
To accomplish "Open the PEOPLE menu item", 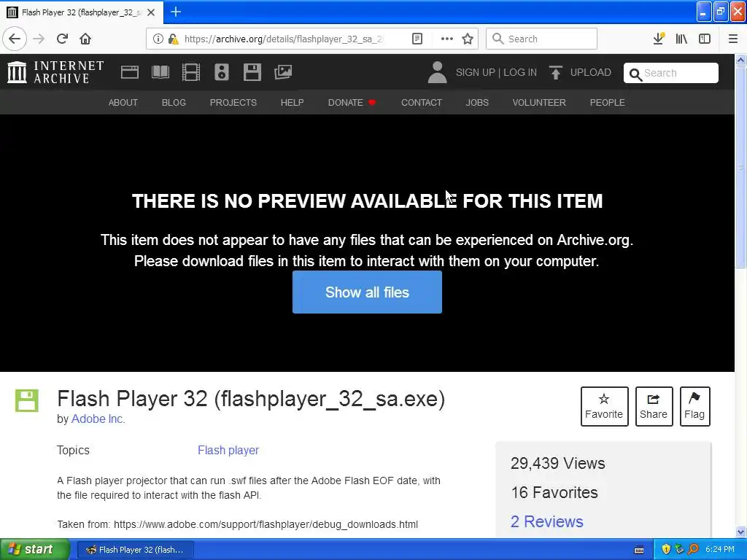I will point(607,102).
